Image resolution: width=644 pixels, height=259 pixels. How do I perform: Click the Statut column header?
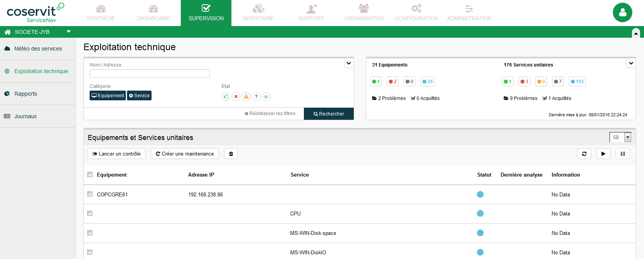(484, 175)
